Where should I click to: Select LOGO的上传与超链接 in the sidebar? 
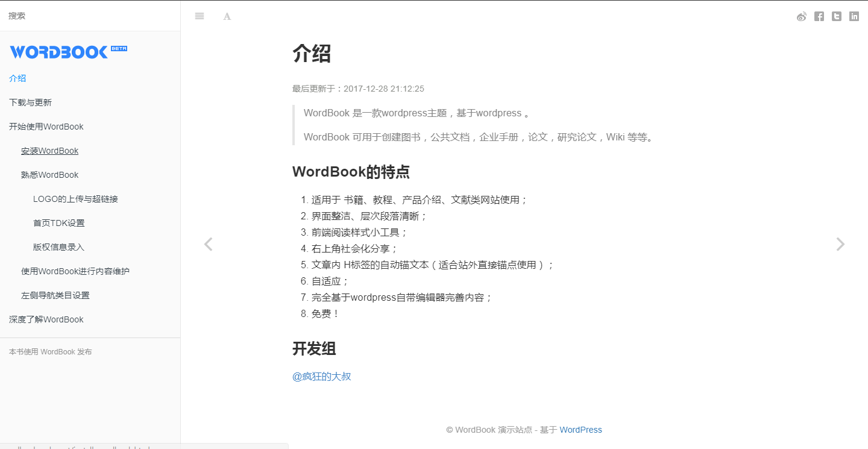75,199
